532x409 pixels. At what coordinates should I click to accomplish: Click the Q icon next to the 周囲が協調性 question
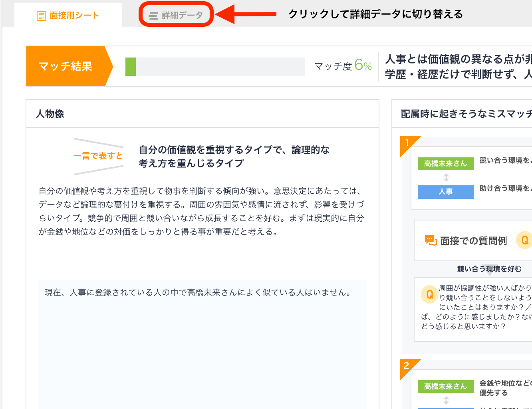click(x=430, y=295)
